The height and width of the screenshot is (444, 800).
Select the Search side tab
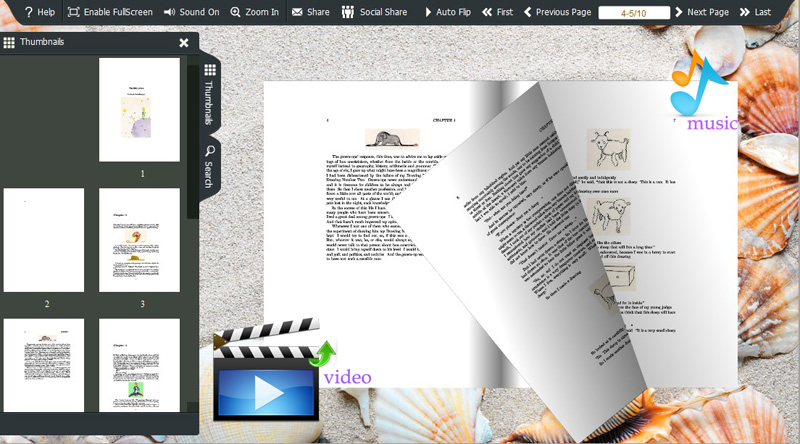(209, 167)
